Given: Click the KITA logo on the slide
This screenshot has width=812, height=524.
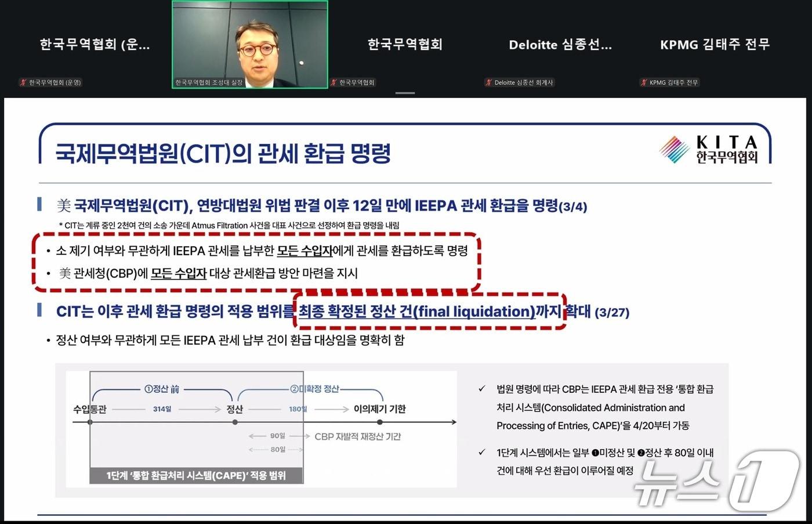Looking at the screenshot, I should tap(709, 150).
